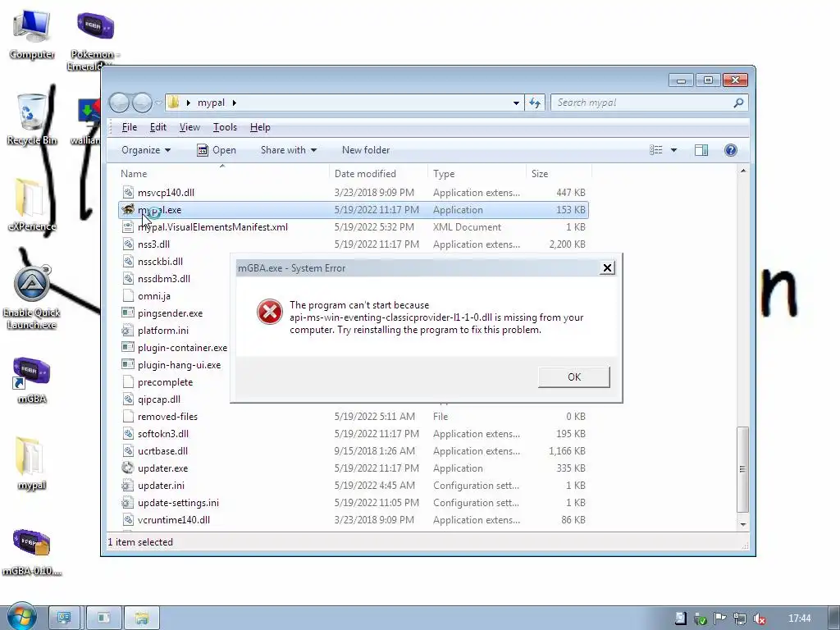Click the Forward navigation button
Viewport: 840px width, 630px height.
point(142,103)
